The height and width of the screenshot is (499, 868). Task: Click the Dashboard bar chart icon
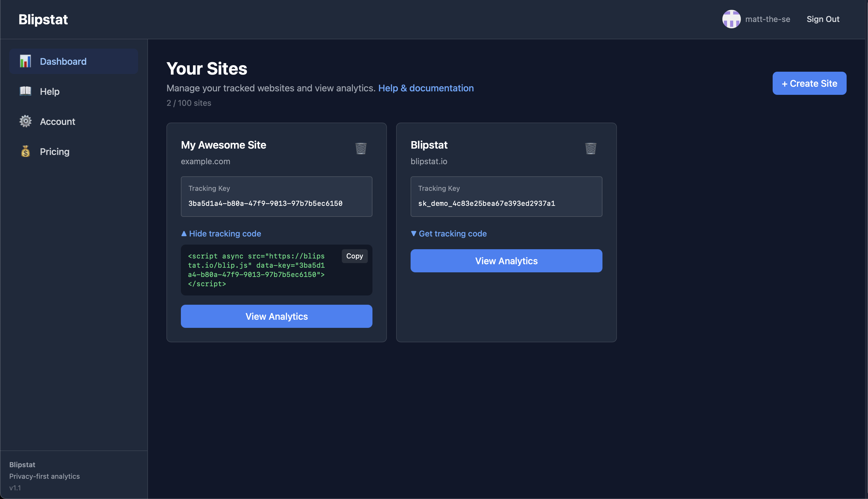coord(25,61)
